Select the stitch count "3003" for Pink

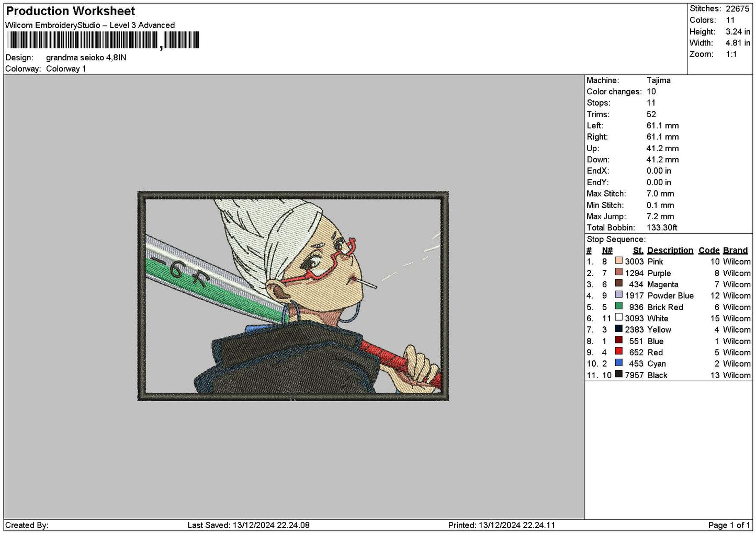634,262
